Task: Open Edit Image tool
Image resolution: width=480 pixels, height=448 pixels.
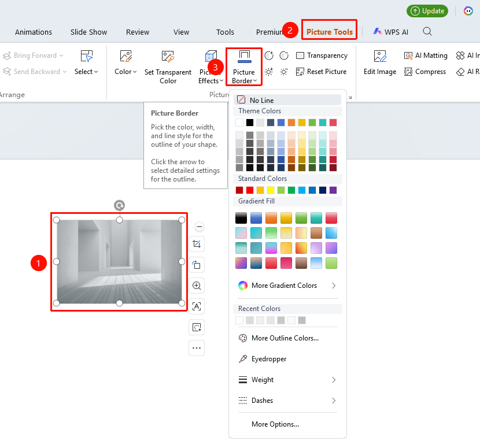Action: pos(380,63)
